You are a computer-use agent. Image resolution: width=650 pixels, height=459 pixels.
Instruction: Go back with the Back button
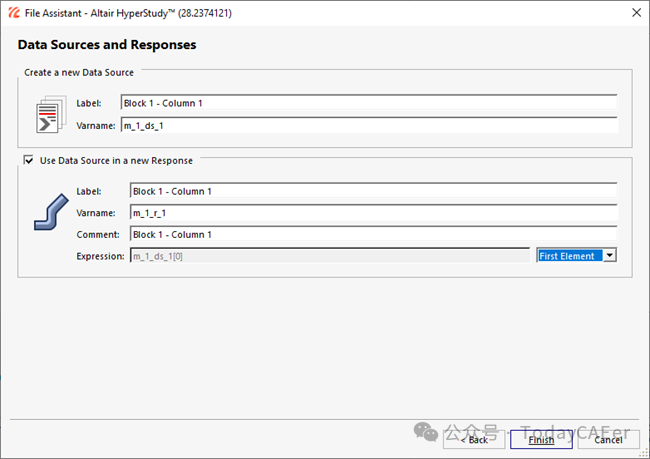(473, 439)
